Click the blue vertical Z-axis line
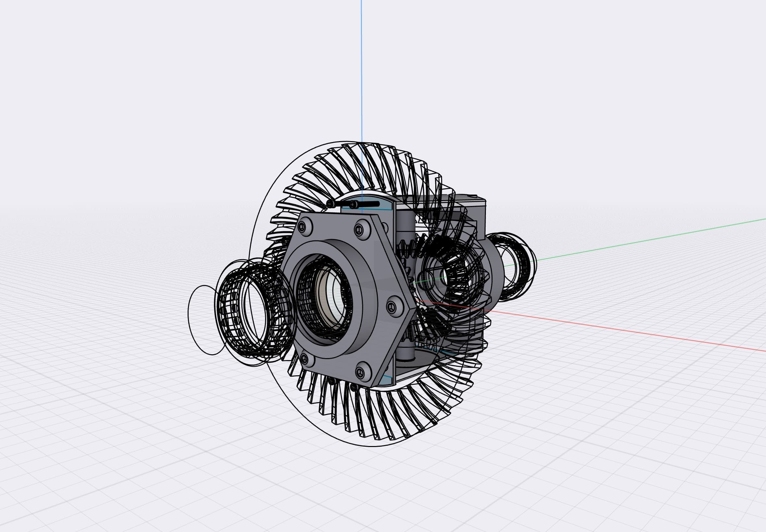Viewport: 766px width, 532px height. [361, 67]
